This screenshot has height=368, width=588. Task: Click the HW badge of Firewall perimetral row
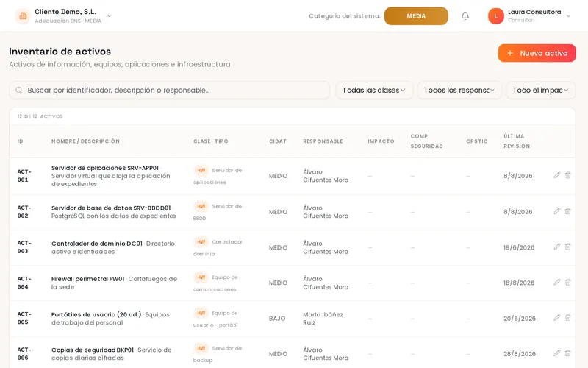coord(201,277)
